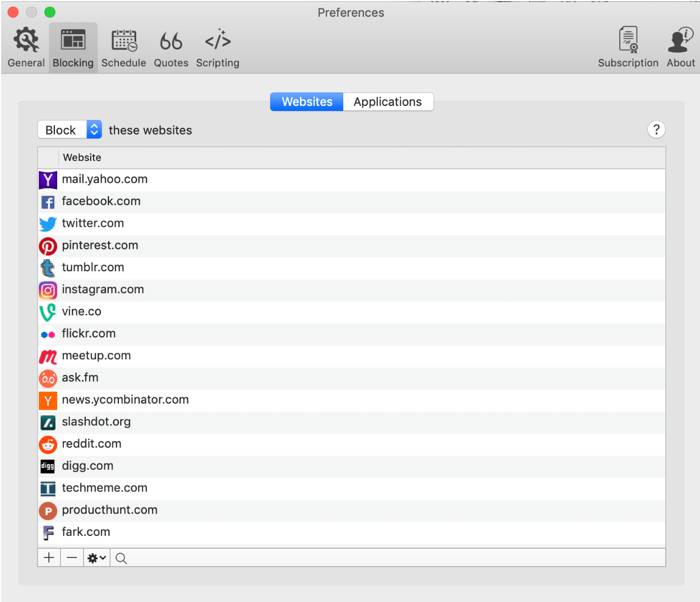Add a new website with the plus button
Screen dimensions: 700x602
pyautogui.click(x=49, y=558)
